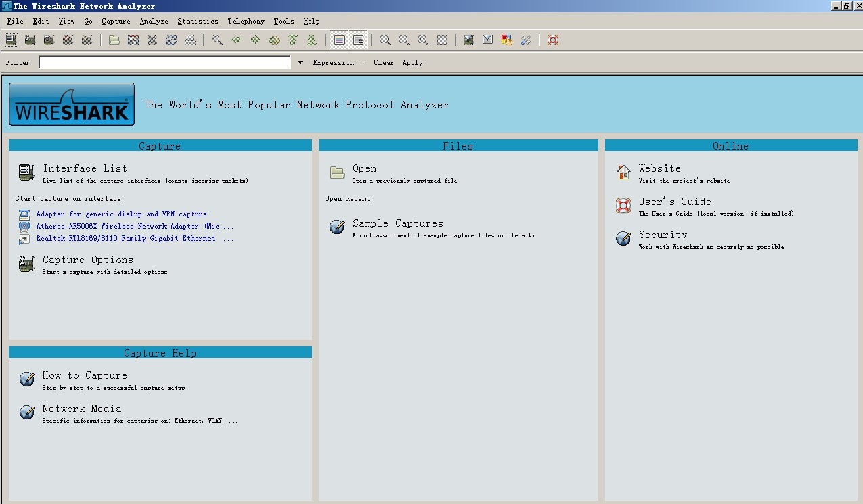Open the Analyze menu

(x=154, y=22)
